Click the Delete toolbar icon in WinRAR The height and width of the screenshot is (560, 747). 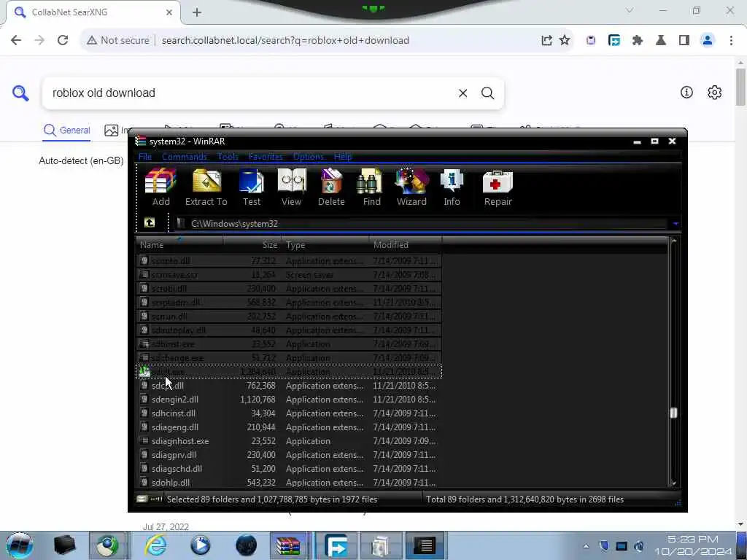pos(331,187)
